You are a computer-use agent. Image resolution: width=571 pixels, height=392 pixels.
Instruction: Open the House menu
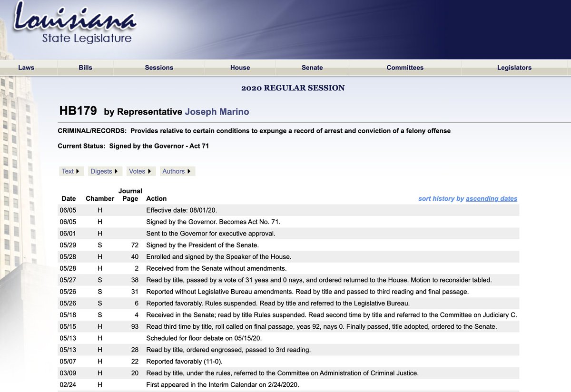pyautogui.click(x=240, y=68)
